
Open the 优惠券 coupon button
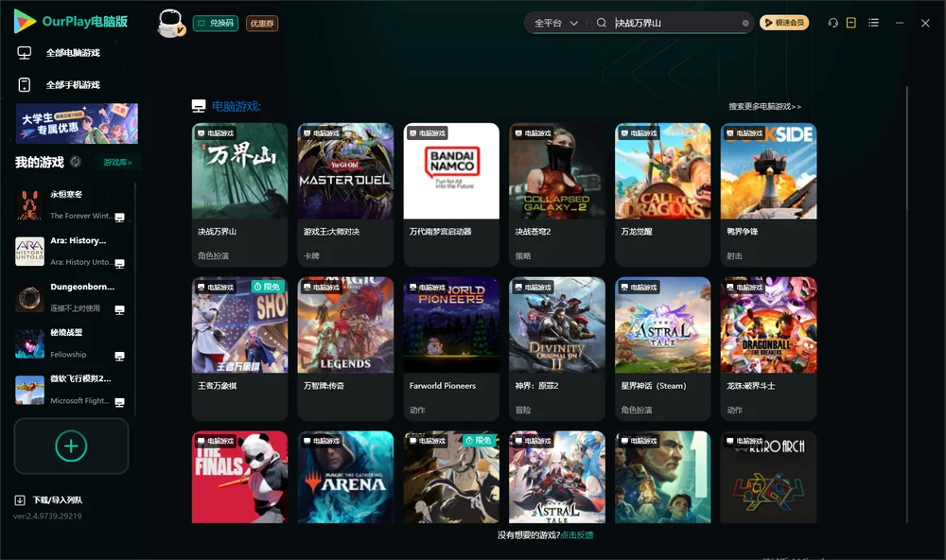pyautogui.click(x=262, y=23)
